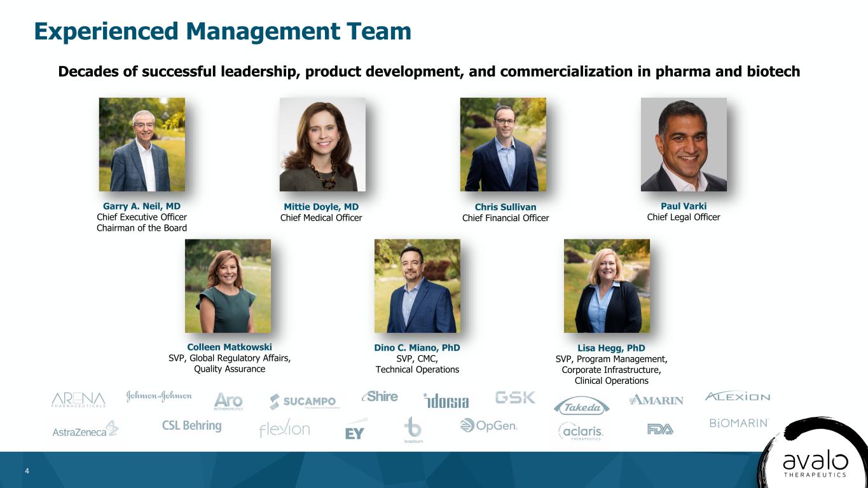Click the FDA logo
The width and height of the screenshot is (868, 488).
[660, 429]
